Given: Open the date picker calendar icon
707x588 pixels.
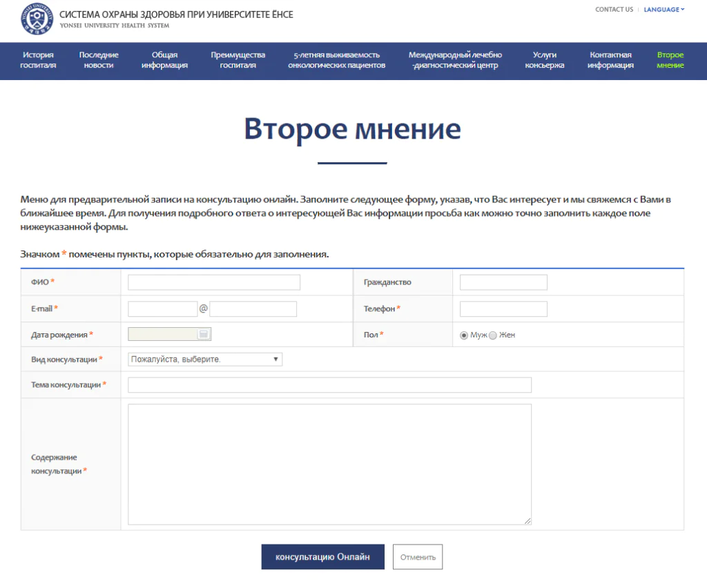Looking at the screenshot, I should (204, 333).
